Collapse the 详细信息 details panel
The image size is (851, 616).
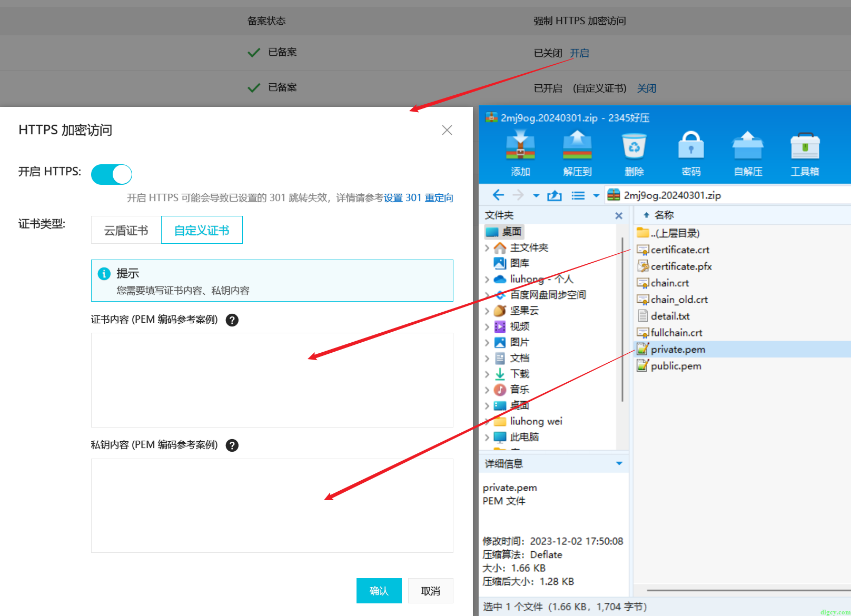click(619, 463)
